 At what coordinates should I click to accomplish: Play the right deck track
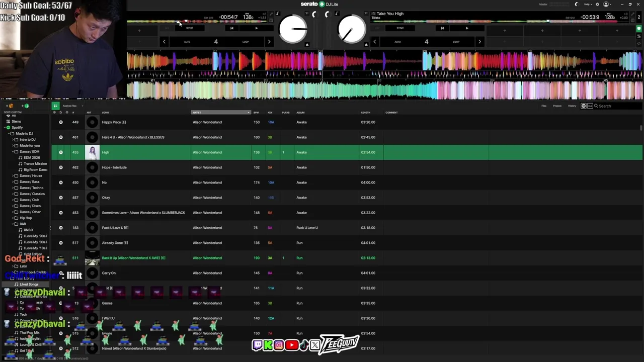pyautogui.click(x=467, y=28)
